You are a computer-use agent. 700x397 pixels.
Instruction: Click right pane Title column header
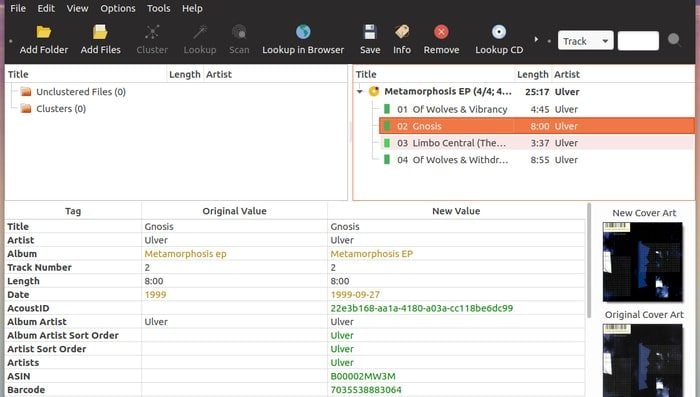point(434,75)
